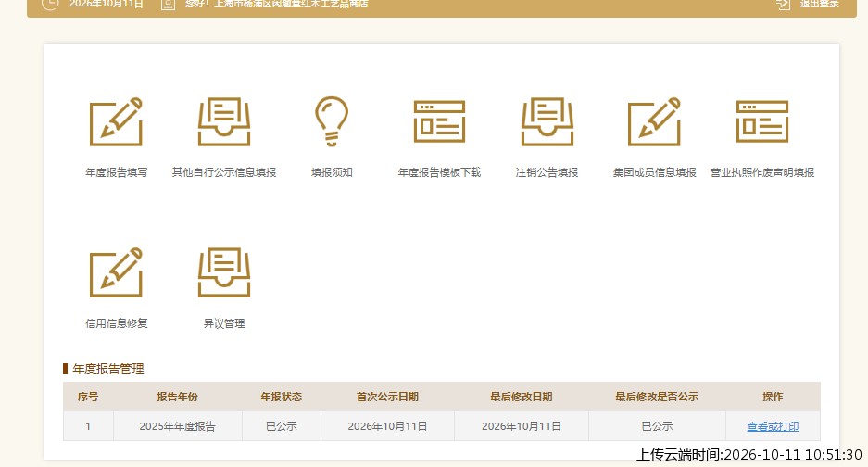Viewport: 868px width, 467px height.
Task: Click 已公示 under 最后修改是否公示
Action: pyautogui.click(x=657, y=426)
